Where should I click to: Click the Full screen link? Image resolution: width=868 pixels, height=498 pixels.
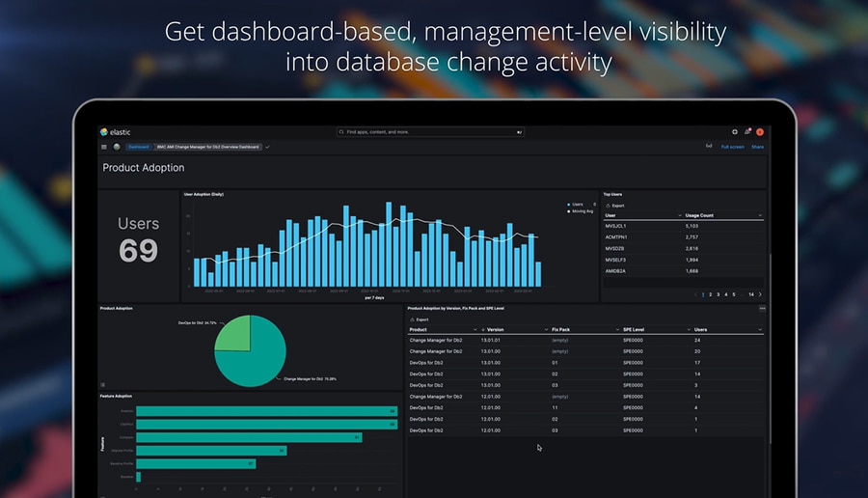(732, 147)
